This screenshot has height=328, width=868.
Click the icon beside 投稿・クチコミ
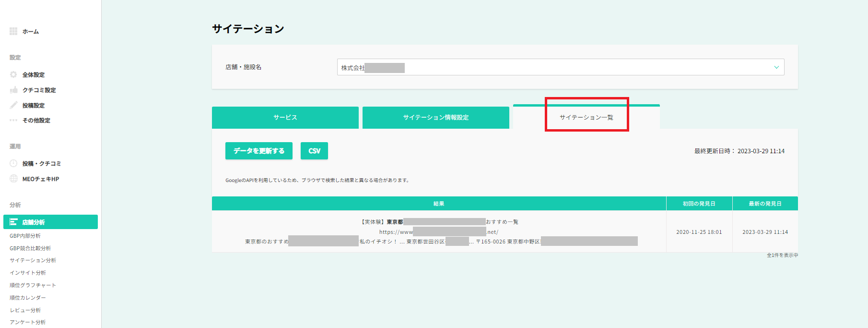tap(13, 163)
